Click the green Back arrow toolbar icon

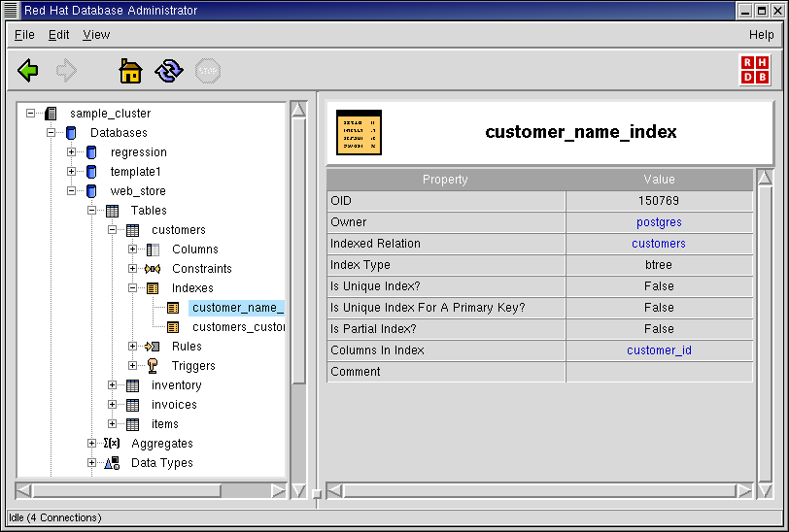tap(28, 70)
